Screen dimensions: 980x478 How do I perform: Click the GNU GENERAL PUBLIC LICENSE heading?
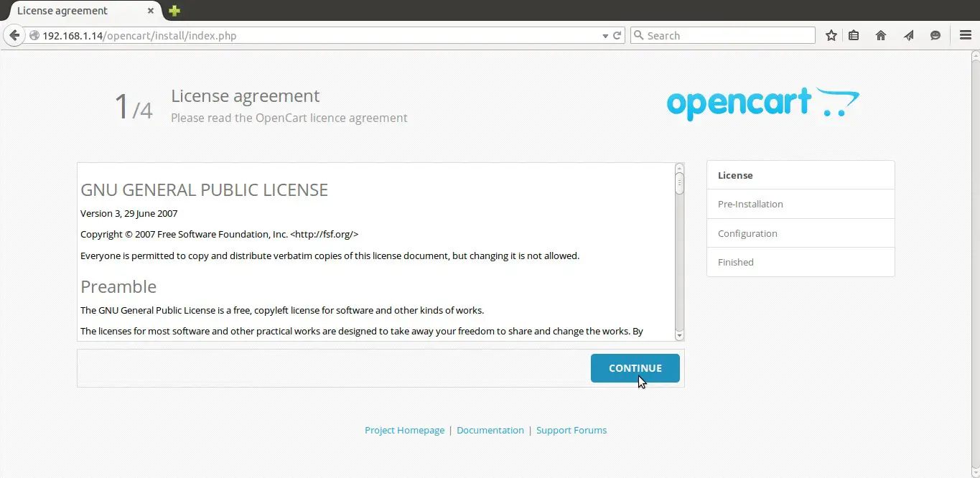coord(204,190)
